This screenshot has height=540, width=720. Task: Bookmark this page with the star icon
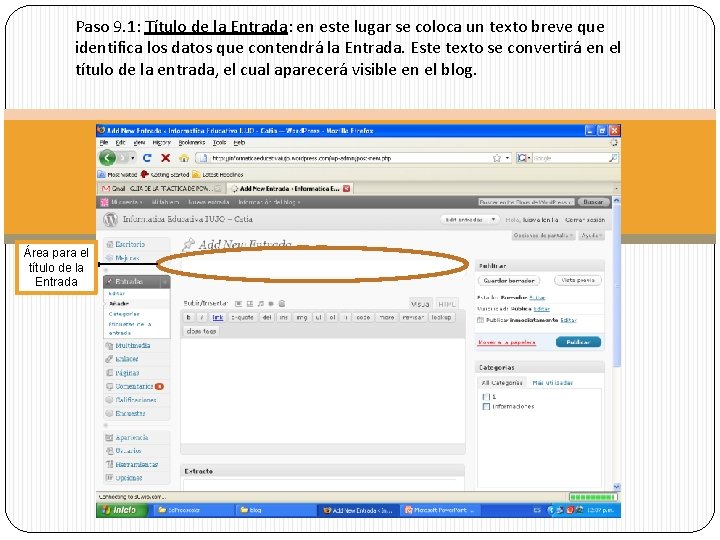(496, 158)
